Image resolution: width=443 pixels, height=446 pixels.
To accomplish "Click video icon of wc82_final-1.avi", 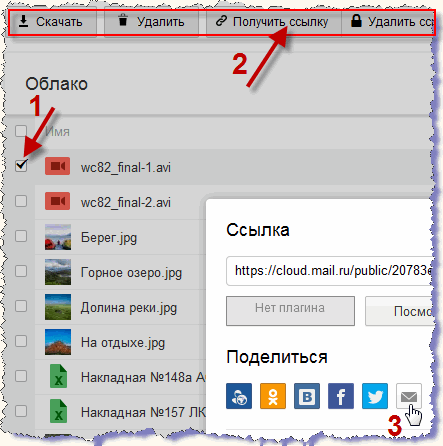I will coord(58,166).
